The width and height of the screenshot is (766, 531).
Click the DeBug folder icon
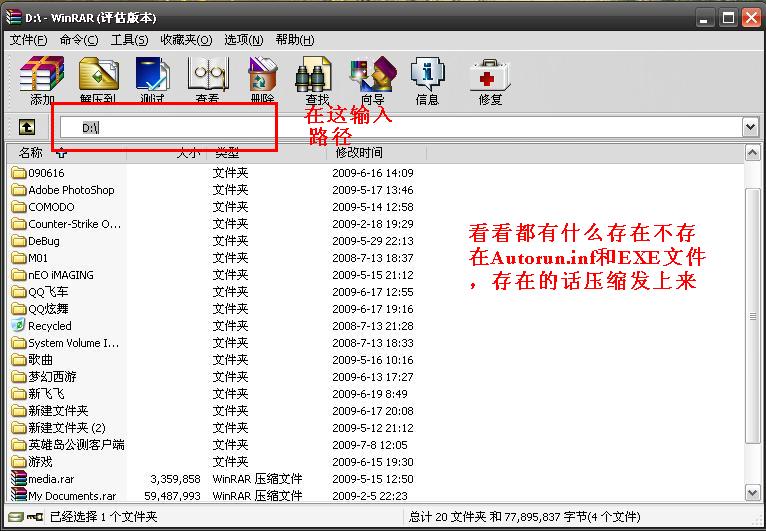click(x=19, y=241)
